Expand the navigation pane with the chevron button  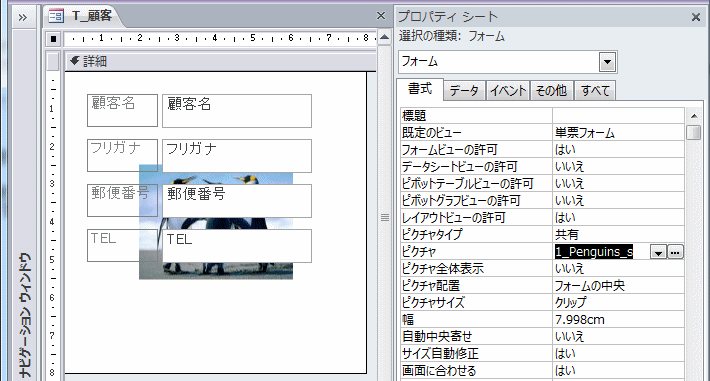tap(23, 18)
